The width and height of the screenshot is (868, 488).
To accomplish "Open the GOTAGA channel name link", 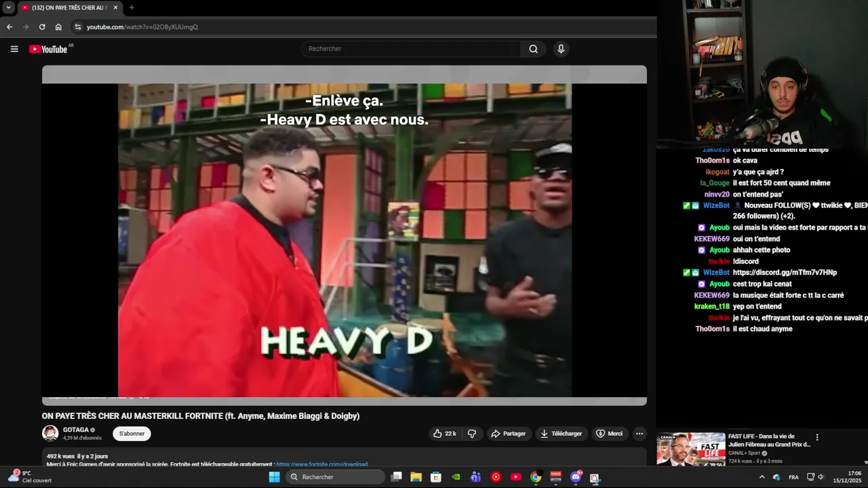I will 76,430.
